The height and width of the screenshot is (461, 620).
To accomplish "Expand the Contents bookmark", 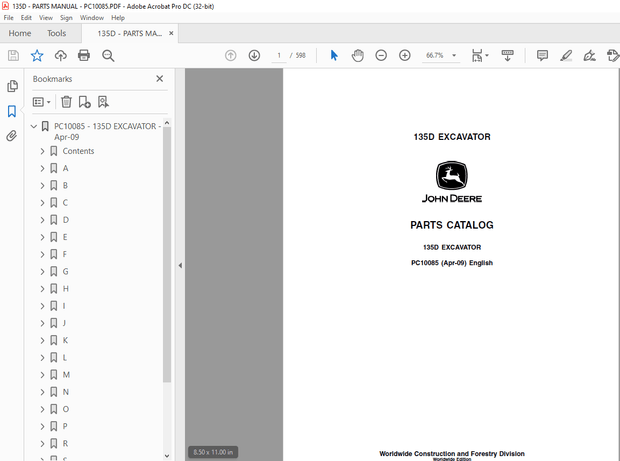I will (42, 151).
